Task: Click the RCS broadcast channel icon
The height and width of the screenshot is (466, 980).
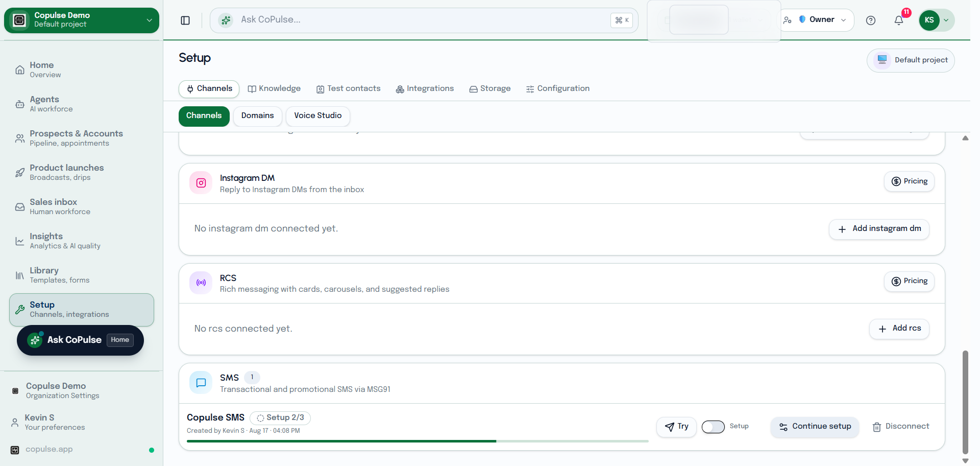Action: [201, 283]
